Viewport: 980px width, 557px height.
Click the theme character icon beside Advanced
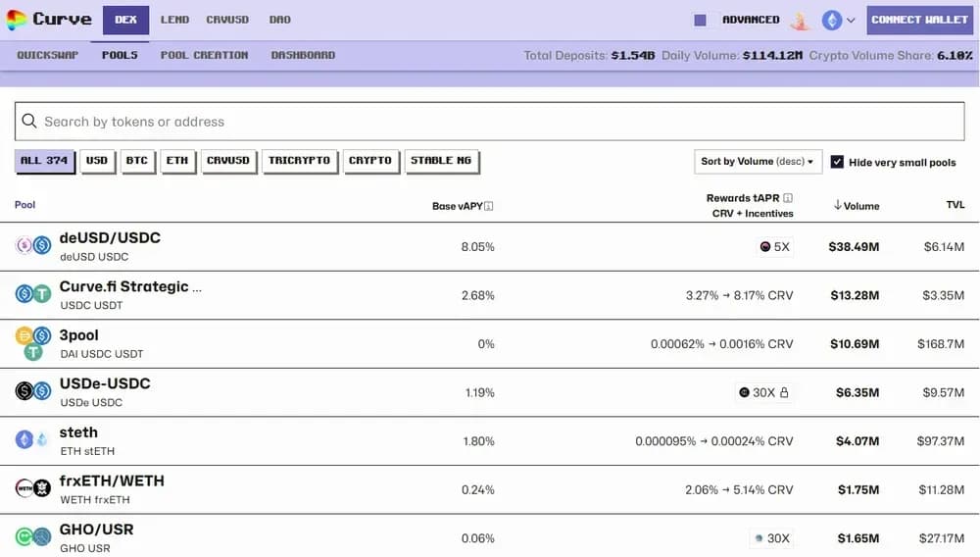[x=800, y=21]
